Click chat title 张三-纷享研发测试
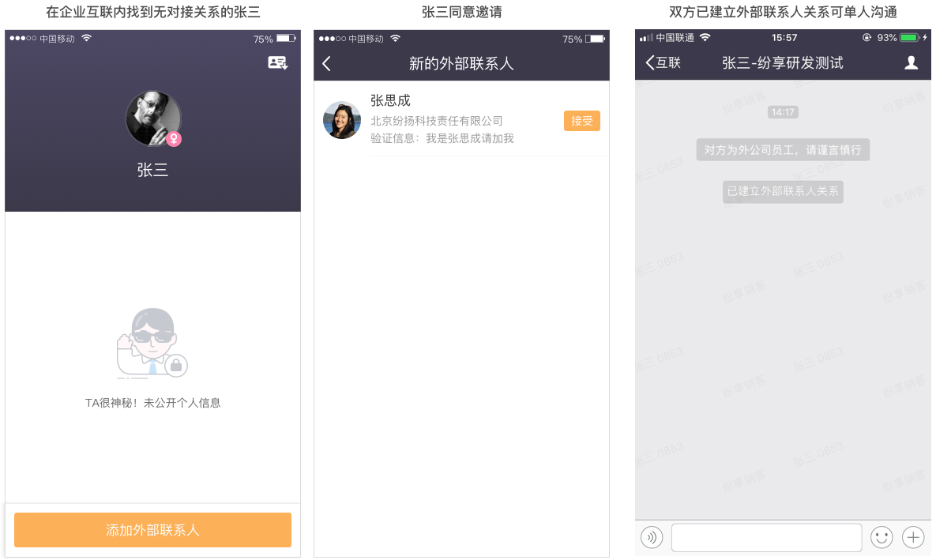Screen dimensions: 936x560 pyautogui.click(x=783, y=62)
